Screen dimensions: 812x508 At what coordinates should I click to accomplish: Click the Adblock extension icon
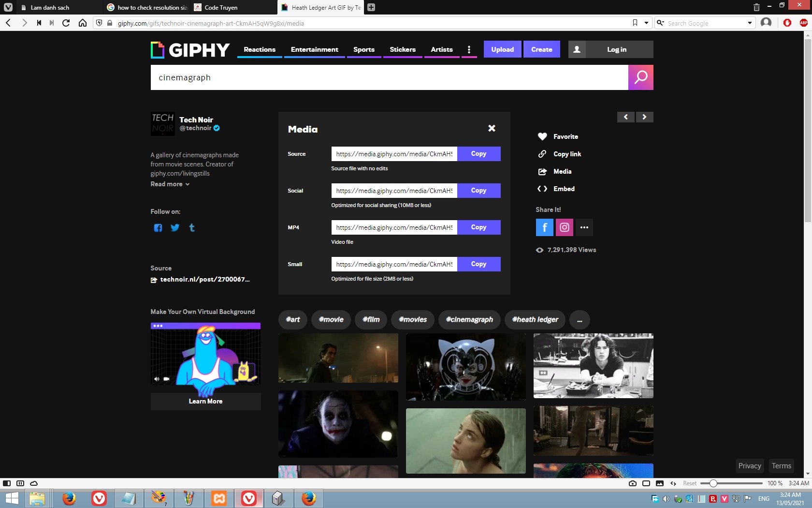click(x=804, y=23)
